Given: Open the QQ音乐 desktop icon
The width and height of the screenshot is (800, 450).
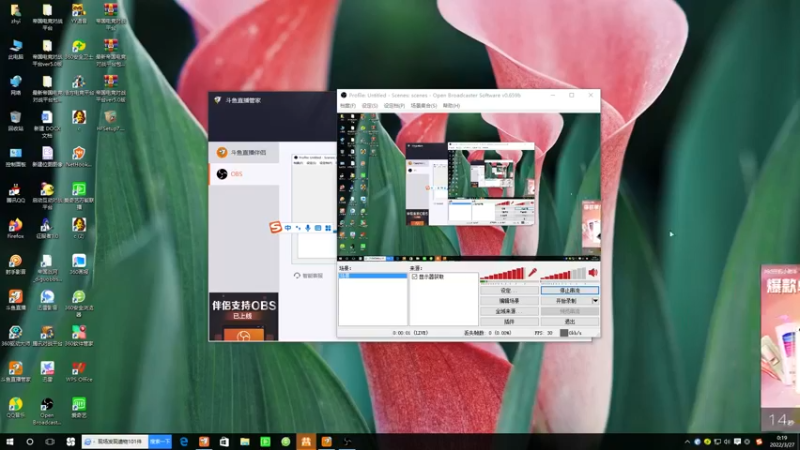Looking at the screenshot, I should pyautogui.click(x=15, y=408).
